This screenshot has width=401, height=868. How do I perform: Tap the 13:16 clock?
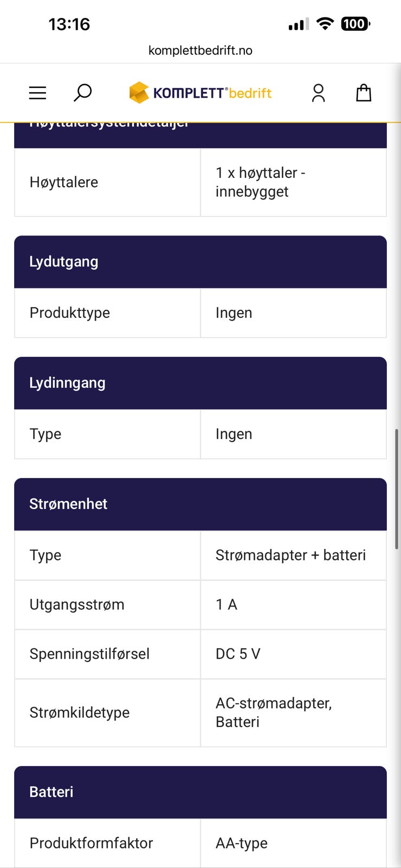(69, 24)
